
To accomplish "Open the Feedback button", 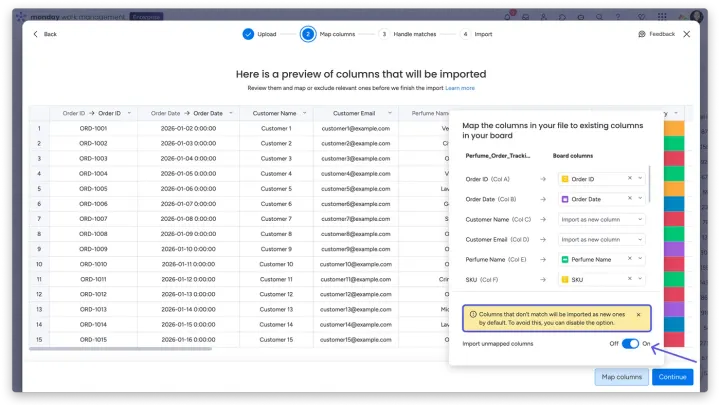I will [x=657, y=34].
